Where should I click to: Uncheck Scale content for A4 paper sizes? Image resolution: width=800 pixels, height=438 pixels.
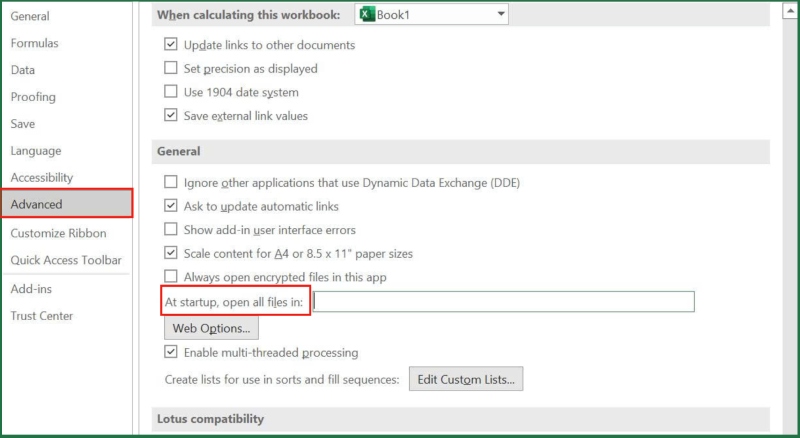coord(171,253)
